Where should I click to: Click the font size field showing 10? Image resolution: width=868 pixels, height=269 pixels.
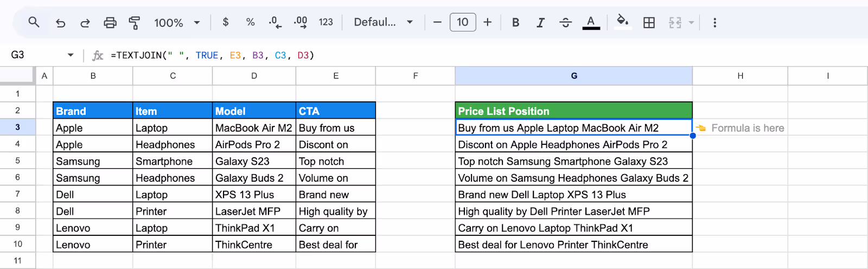463,22
